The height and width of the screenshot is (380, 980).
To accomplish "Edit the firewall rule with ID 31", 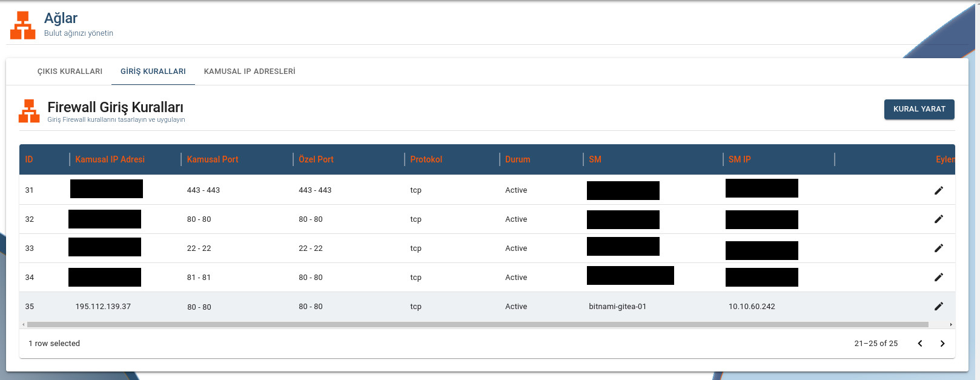I will (x=939, y=190).
